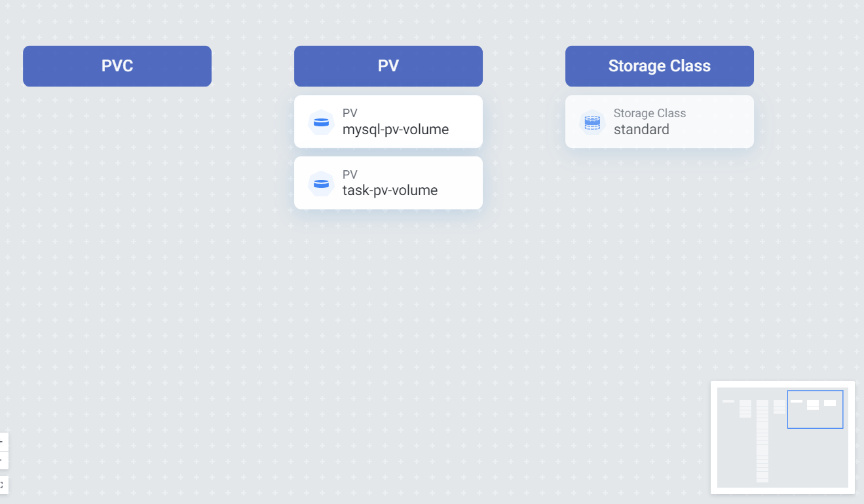Zoom in using the plus control
The width and height of the screenshot is (864, 504).
pos(2,442)
